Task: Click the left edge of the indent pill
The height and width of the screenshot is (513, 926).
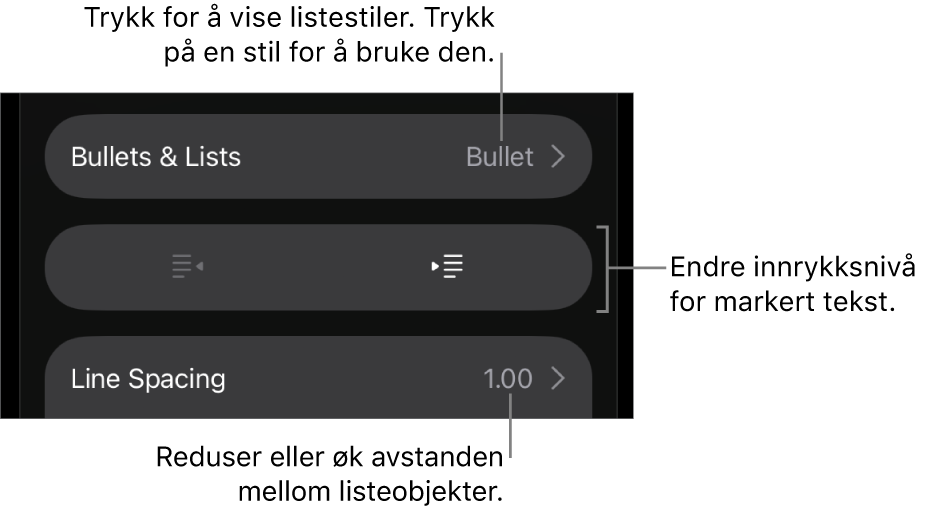Action: tap(62, 267)
